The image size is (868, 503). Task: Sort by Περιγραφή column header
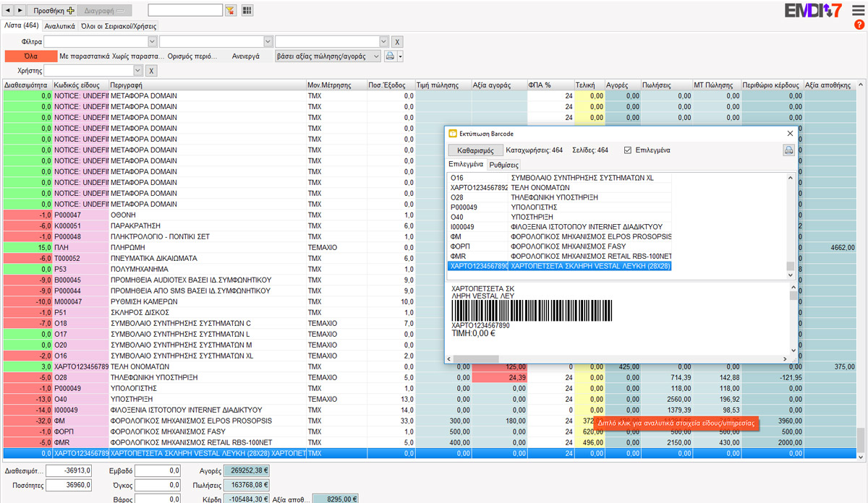pos(207,85)
